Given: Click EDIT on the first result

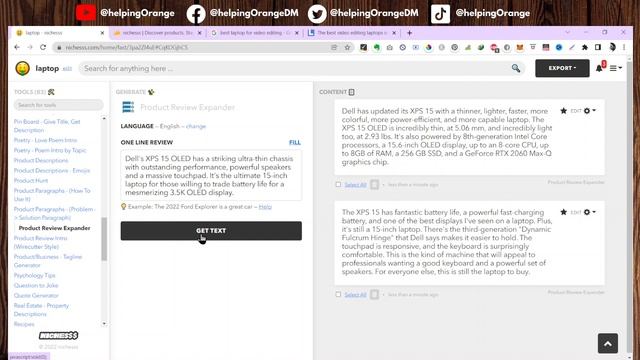Looking at the screenshot, I should click(x=576, y=111).
